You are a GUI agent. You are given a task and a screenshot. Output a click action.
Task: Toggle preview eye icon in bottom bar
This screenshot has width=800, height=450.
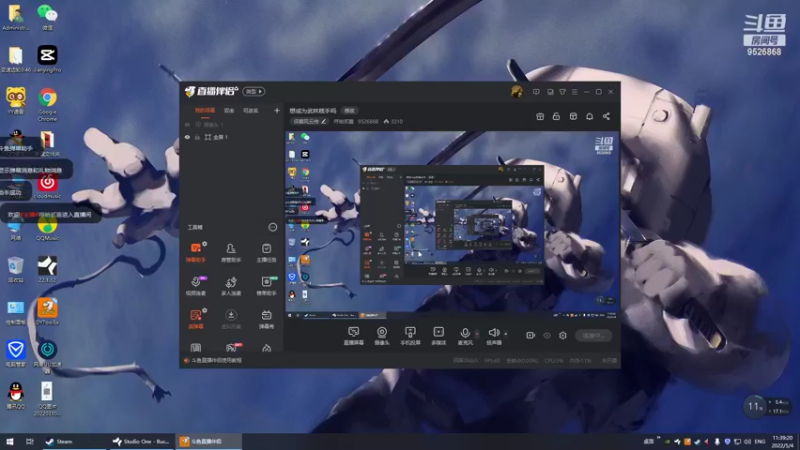pyautogui.click(x=547, y=335)
